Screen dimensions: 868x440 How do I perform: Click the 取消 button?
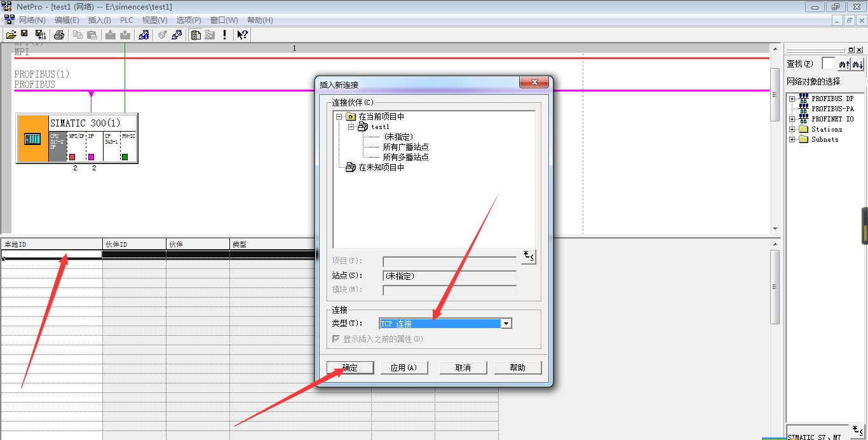pos(463,368)
